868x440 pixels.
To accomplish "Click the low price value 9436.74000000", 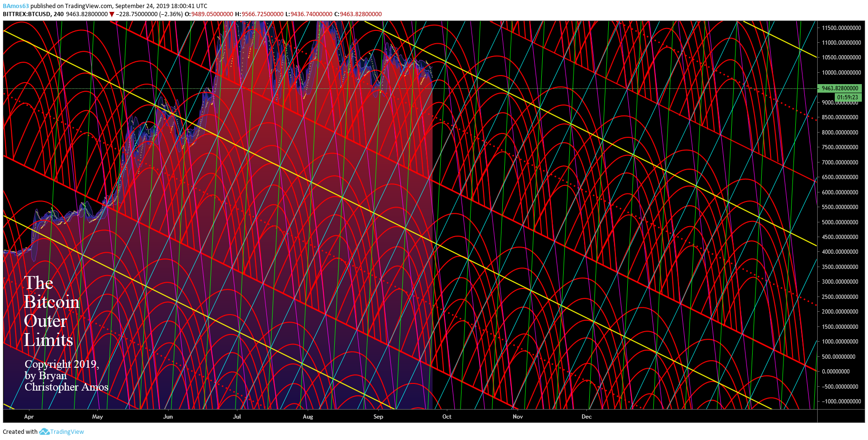I will (x=311, y=14).
